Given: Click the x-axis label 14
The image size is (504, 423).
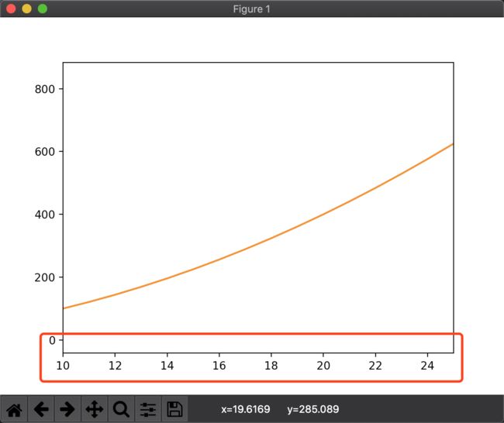Looking at the screenshot, I should (167, 366).
